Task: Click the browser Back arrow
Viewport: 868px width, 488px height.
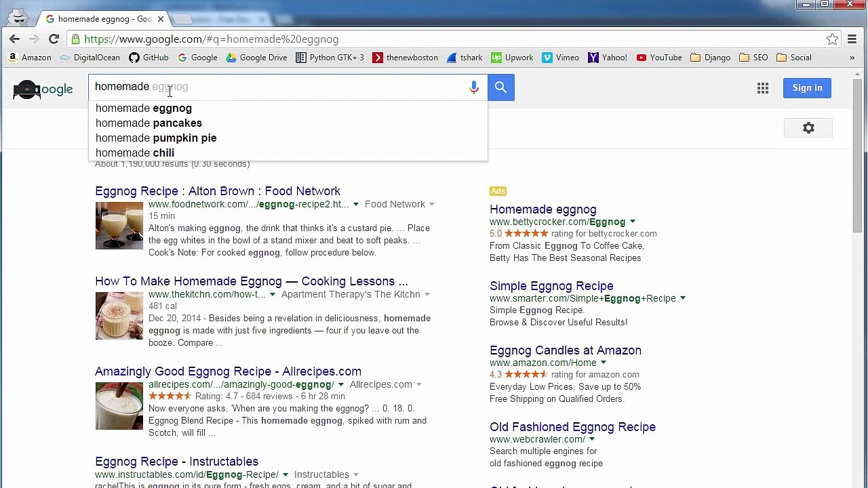Action: click(x=14, y=39)
